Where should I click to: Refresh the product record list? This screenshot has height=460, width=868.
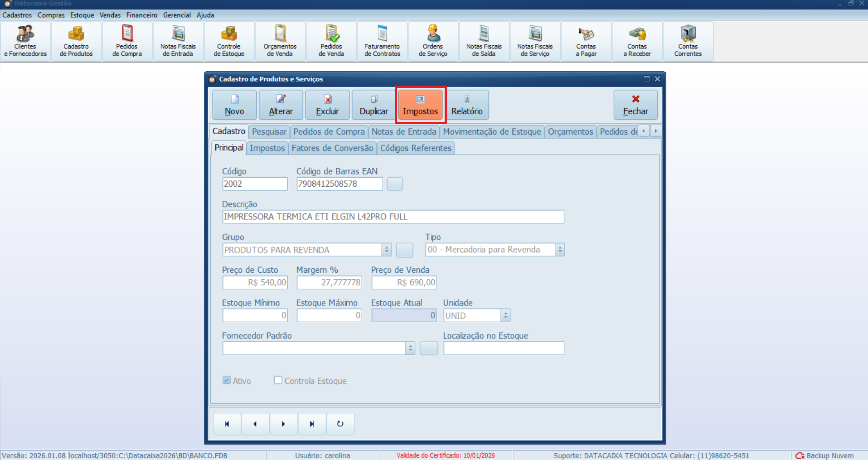point(340,424)
